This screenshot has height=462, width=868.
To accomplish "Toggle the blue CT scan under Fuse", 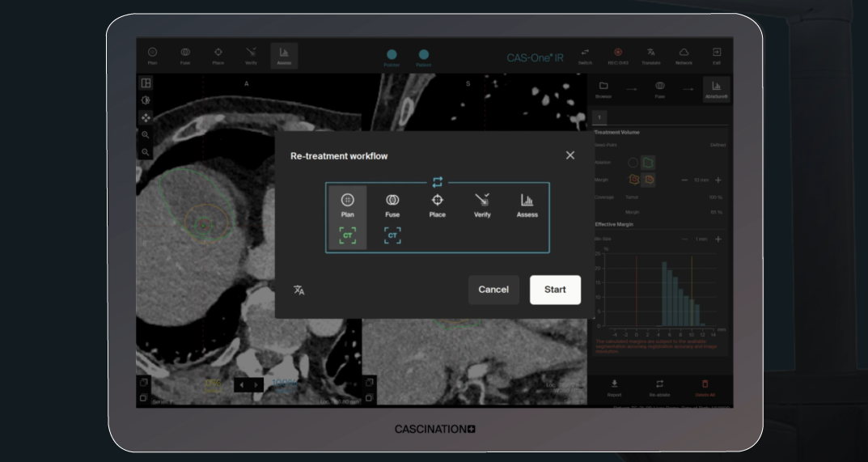I will [392, 235].
